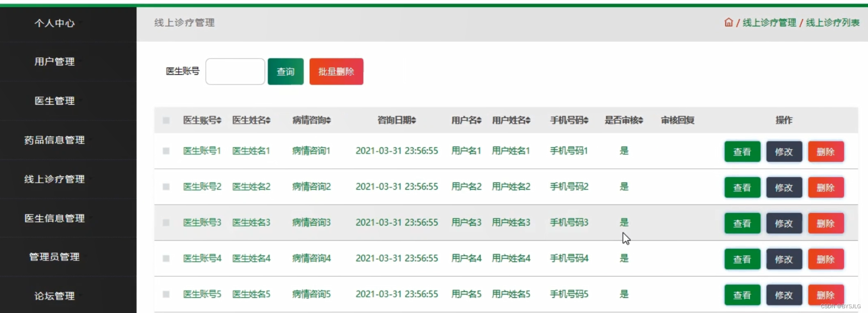The image size is (868, 313).
Task: Click 查看 for the 医生账号3 row
Action: [x=742, y=224]
